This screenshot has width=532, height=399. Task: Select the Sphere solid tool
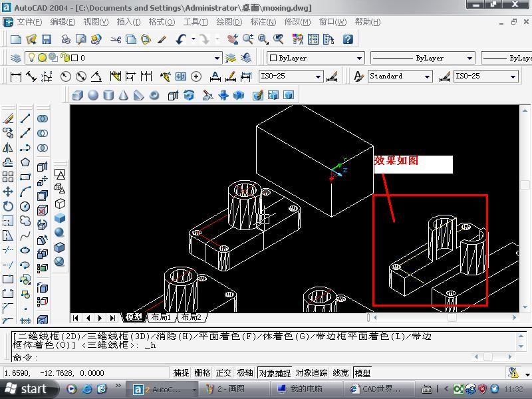pos(93,95)
